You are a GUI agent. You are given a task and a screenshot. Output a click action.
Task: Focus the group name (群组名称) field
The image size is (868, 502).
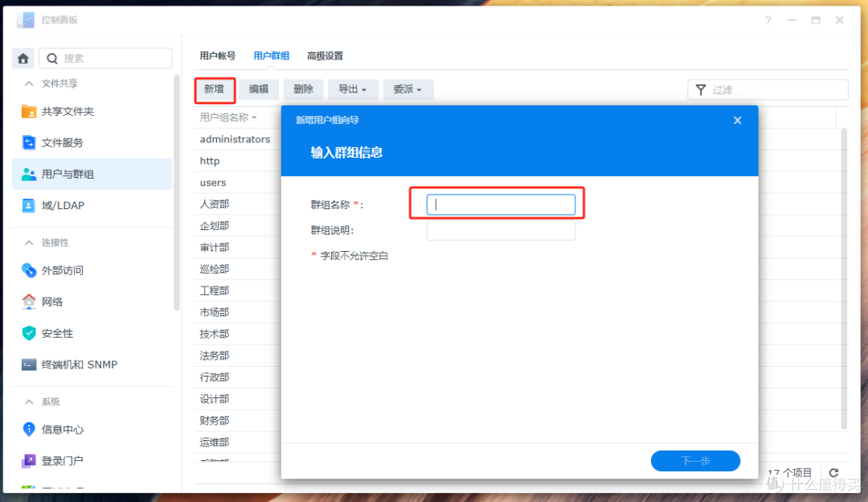[501, 204]
